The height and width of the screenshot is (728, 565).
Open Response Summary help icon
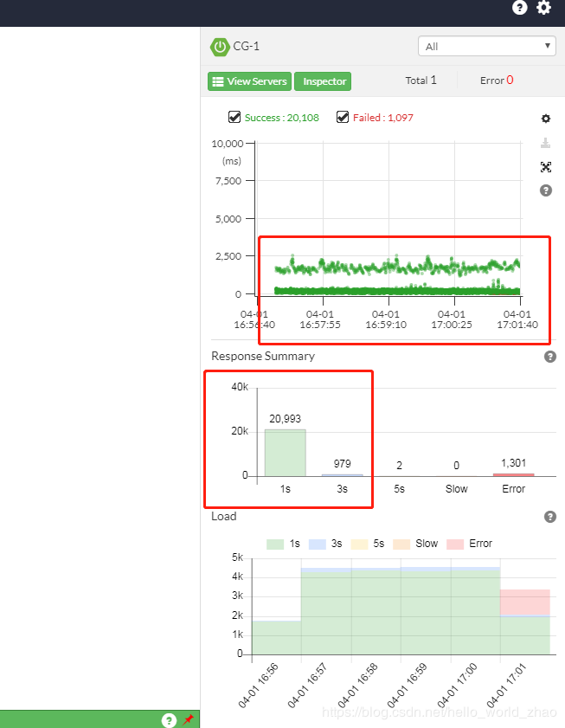point(550,357)
